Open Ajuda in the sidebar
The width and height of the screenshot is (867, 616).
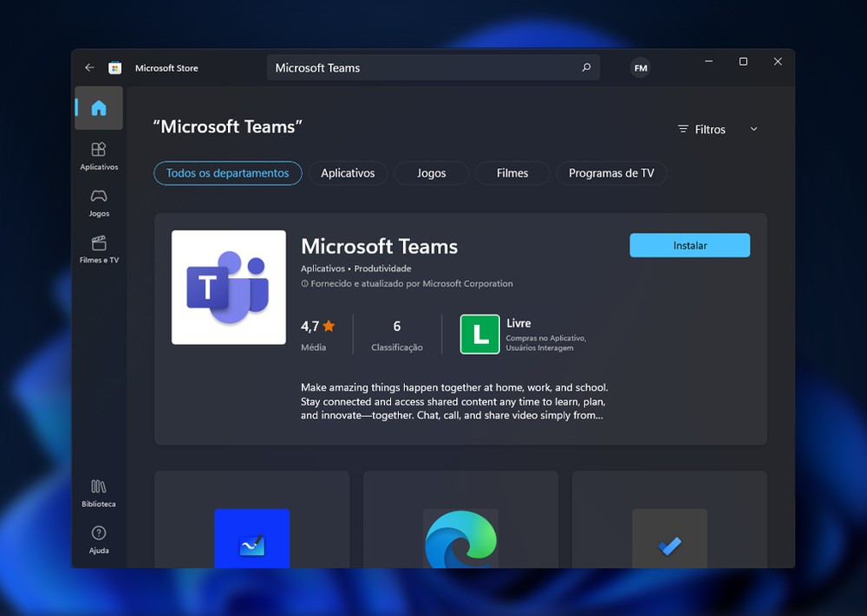point(99,540)
